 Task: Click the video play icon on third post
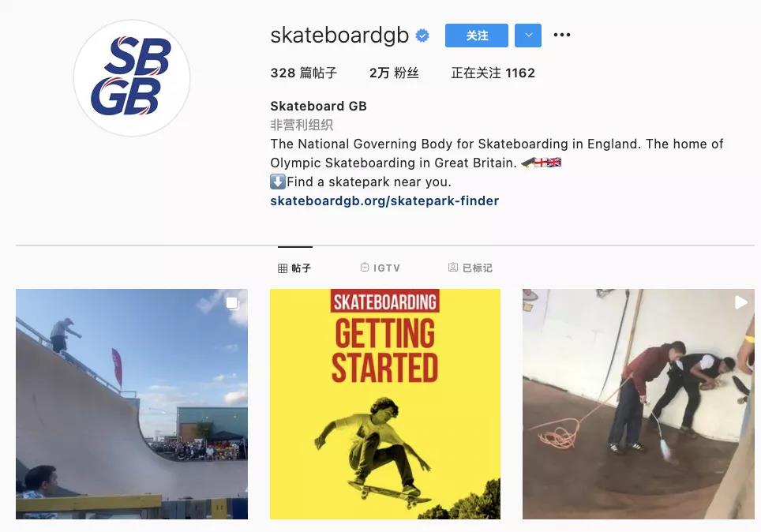[740, 302]
